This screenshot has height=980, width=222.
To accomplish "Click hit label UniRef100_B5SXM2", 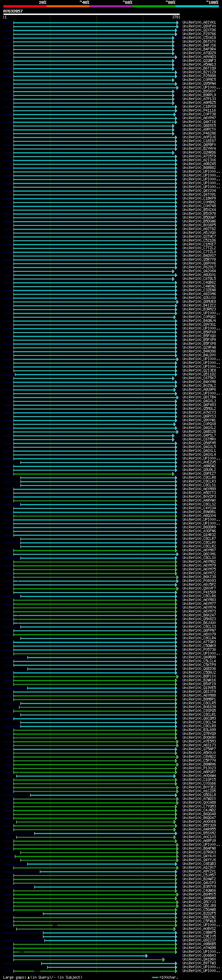I will pyautogui.click(x=199, y=833).
